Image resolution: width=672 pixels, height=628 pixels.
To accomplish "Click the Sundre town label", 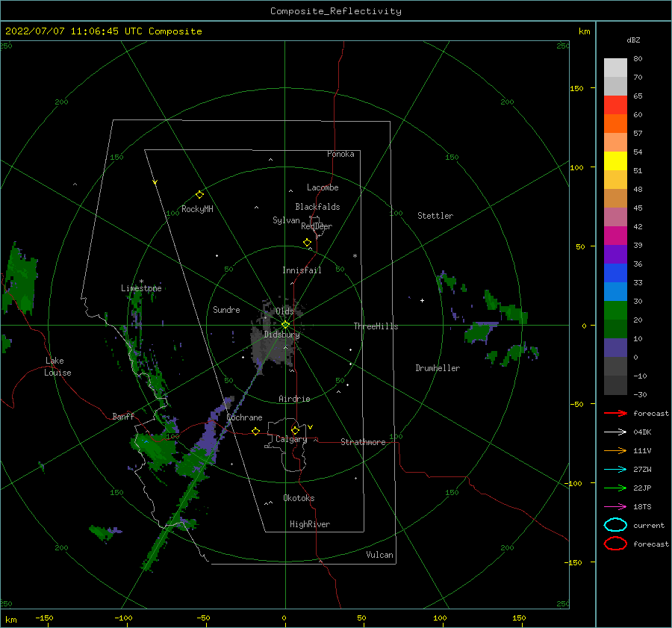I will pos(226,309).
